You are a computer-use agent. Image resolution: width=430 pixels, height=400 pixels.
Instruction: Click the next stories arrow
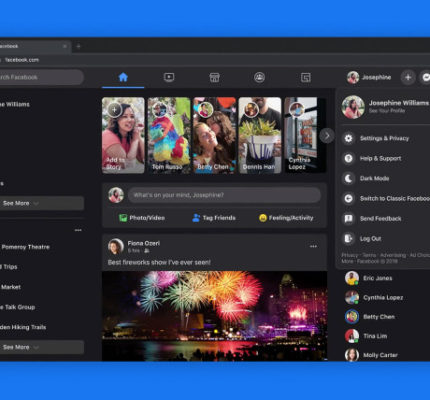[x=327, y=136]
